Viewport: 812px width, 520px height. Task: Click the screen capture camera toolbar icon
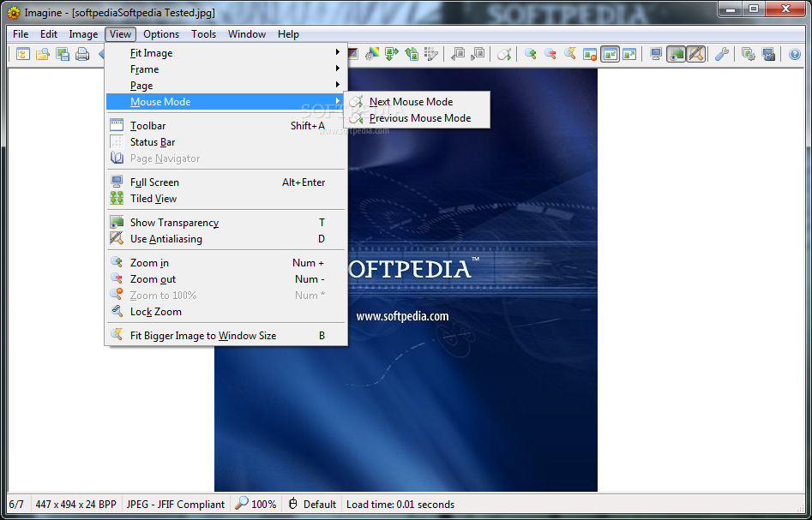pyautogui.click(x=768, y=54)
